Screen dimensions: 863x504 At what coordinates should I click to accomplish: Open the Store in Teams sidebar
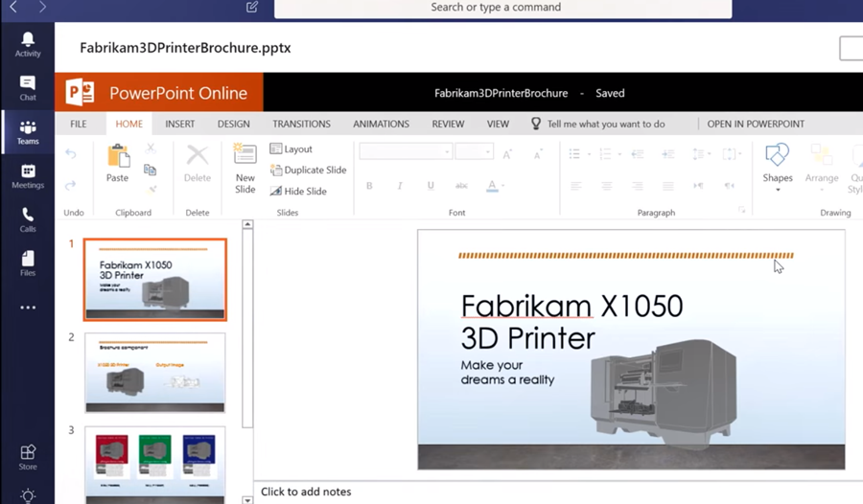click(x=28, y=458)
